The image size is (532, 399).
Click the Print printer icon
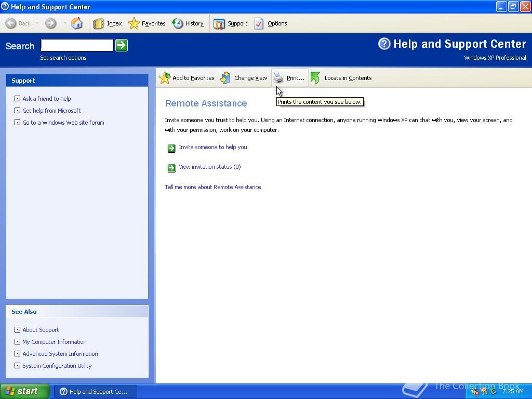pos(278,78)
